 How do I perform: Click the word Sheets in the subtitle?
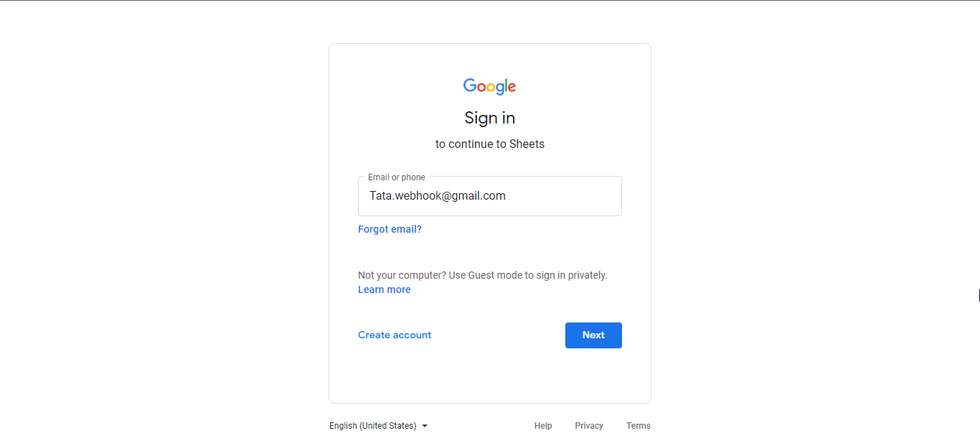tap(527, 144)
